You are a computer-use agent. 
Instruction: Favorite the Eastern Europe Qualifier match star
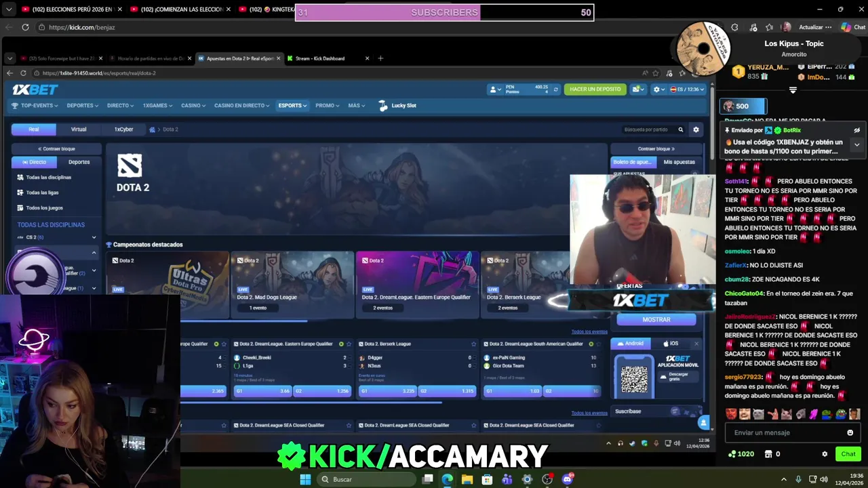click(x=349, y=344)
